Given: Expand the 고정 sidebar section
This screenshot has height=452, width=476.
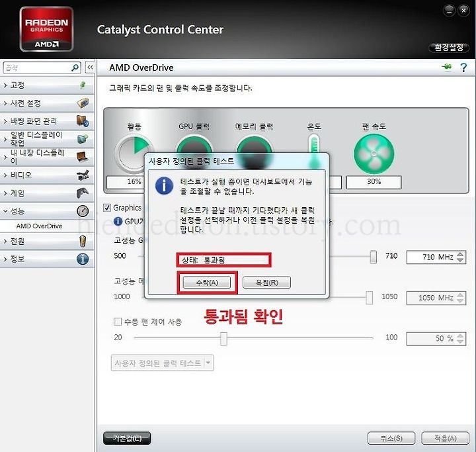Looking at the screenshot, I should 5,85.
